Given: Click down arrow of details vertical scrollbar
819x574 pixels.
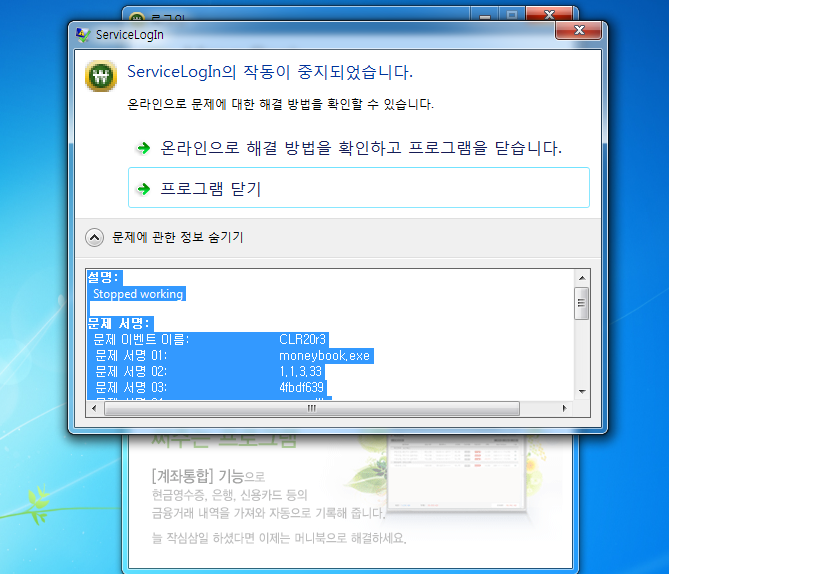Looking at the screenshot, I should click(582, 392).
